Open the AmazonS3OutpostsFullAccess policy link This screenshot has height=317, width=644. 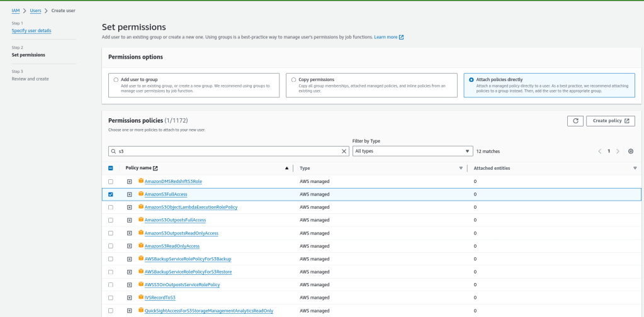tap(175, 220)
